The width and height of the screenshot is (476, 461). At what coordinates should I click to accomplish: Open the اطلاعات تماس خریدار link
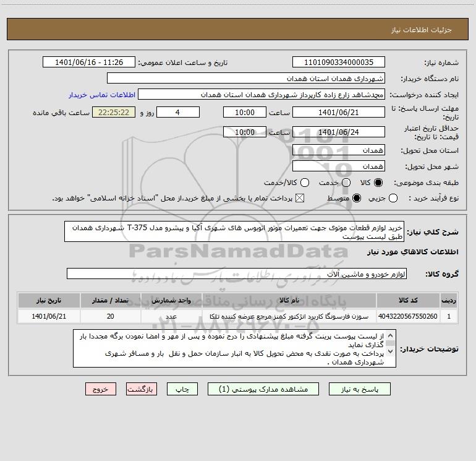[102, 95]
